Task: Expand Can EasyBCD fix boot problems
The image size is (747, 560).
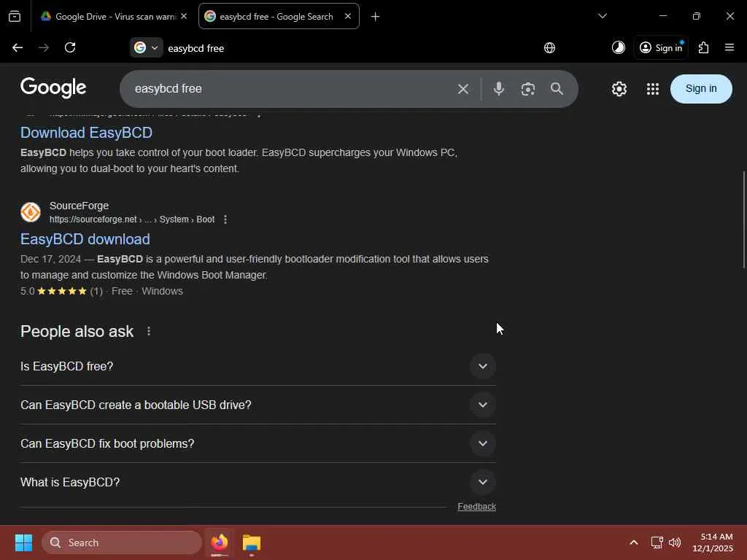Action: click(258, 443)
